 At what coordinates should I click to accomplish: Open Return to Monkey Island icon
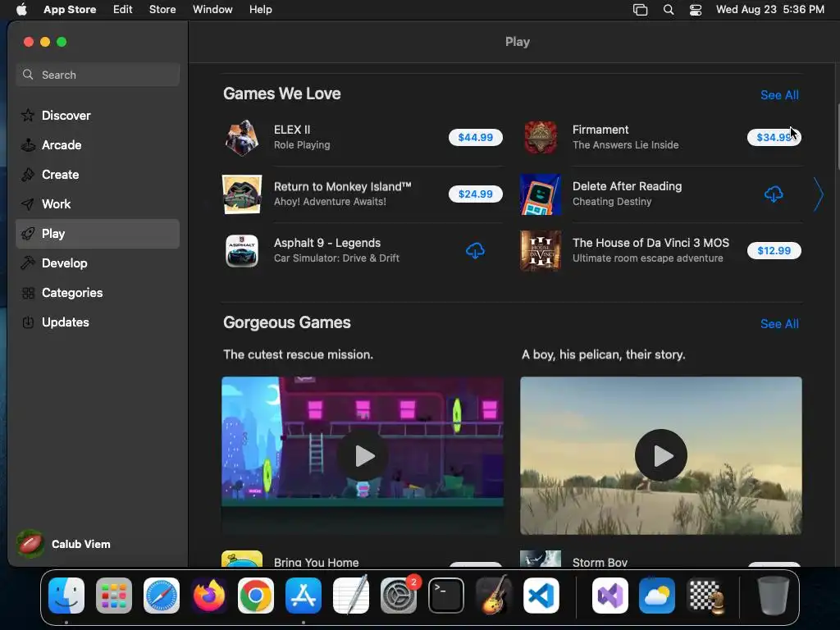coord(242,194)
